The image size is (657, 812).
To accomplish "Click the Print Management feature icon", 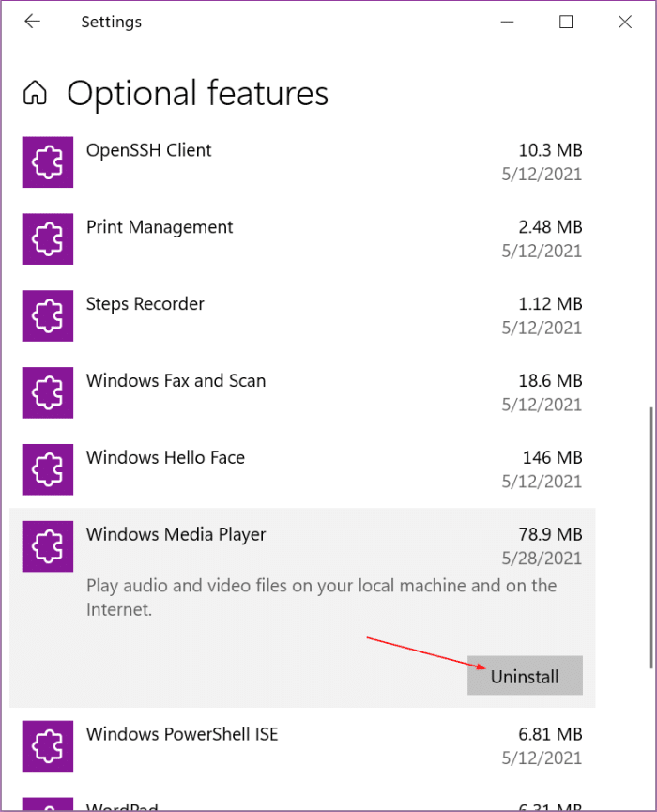I will pos(47,238).
